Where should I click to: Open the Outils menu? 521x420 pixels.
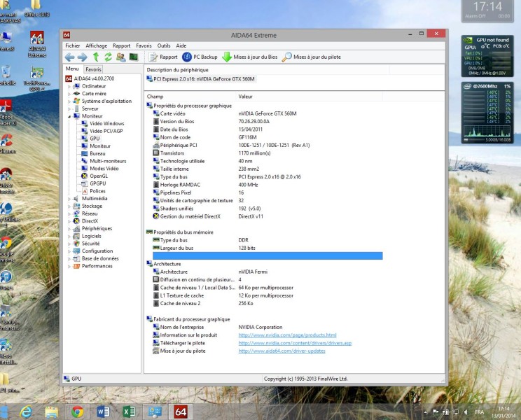[x=164, y=45]
